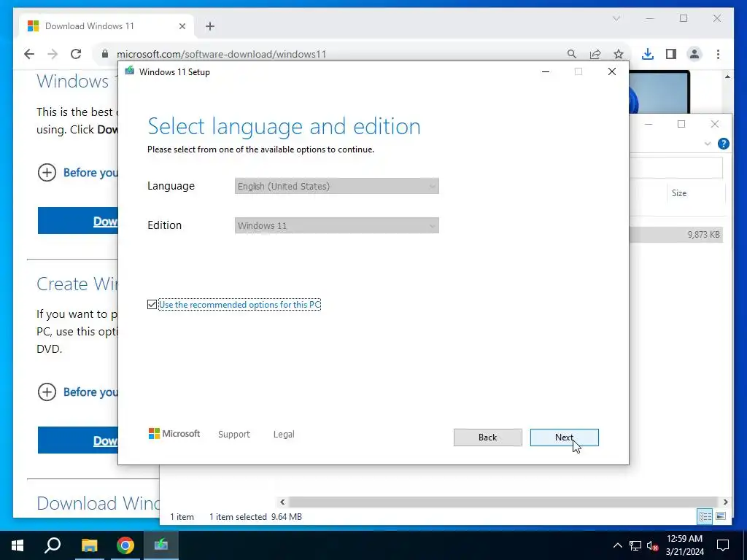
Task: Click the Explorer search box
Action: click(676, 168)
